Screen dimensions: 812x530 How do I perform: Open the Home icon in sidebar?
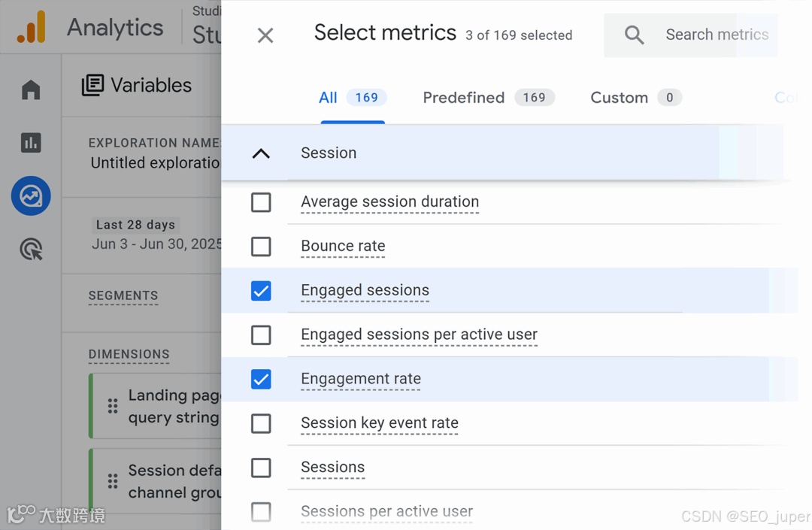[x=31, y=90]
